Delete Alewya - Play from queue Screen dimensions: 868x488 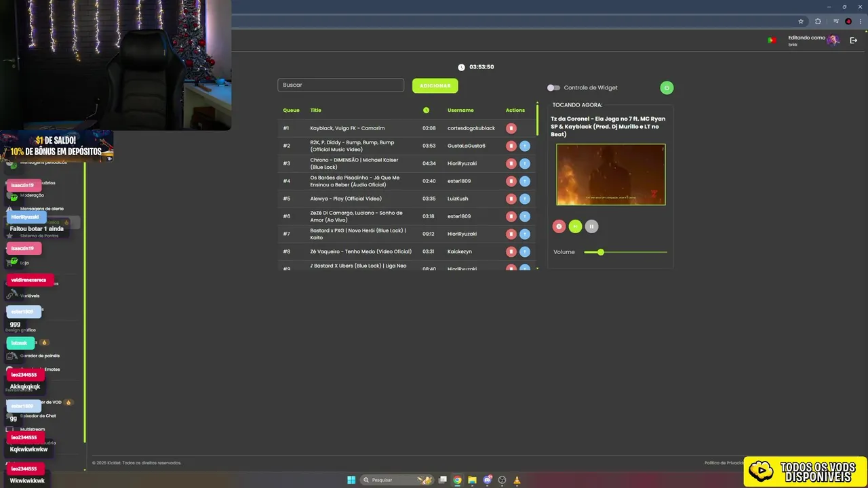511,199
